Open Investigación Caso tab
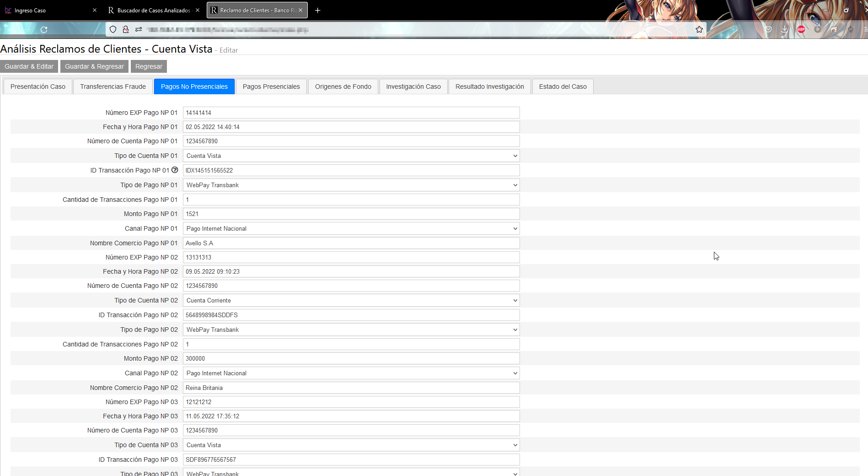Viewport: 868px width, 476px height. coord(413,87)
